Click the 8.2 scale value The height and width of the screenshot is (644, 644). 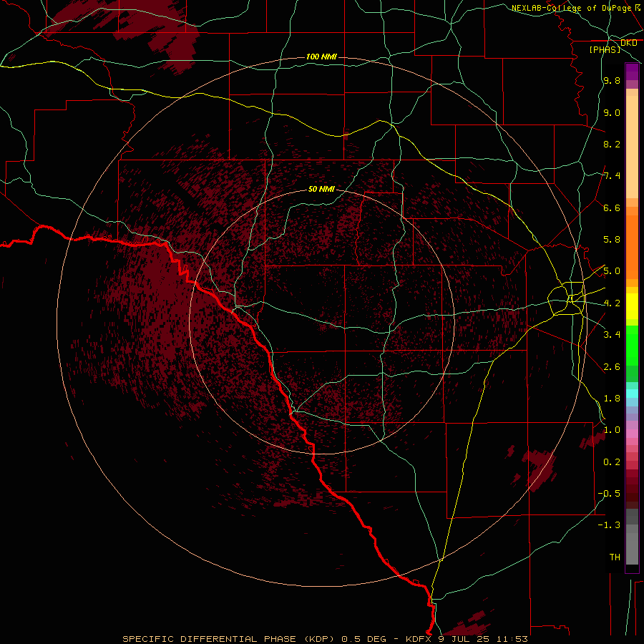pyautogui.click(x=612, y=144)
